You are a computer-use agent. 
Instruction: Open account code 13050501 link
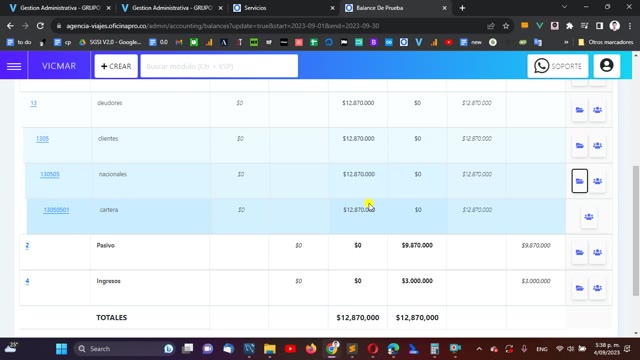[56, 210]
